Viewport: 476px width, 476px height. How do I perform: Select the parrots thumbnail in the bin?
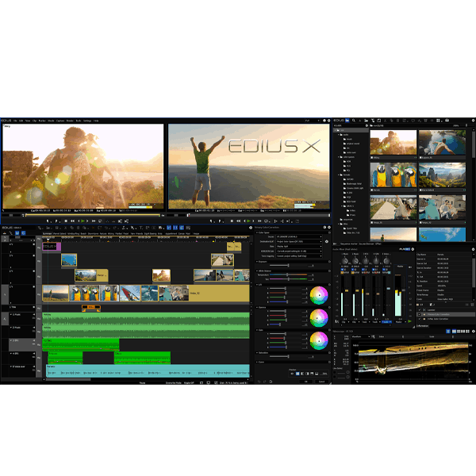393,175
